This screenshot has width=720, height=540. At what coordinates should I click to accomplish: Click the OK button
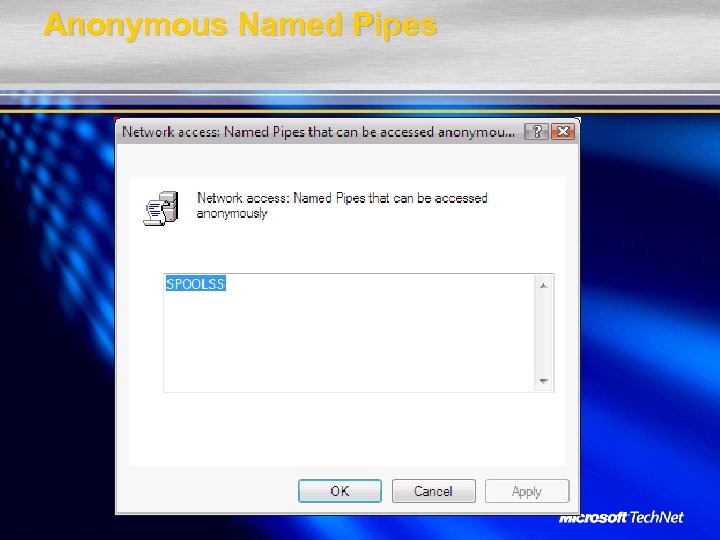[x=340, y=491]
